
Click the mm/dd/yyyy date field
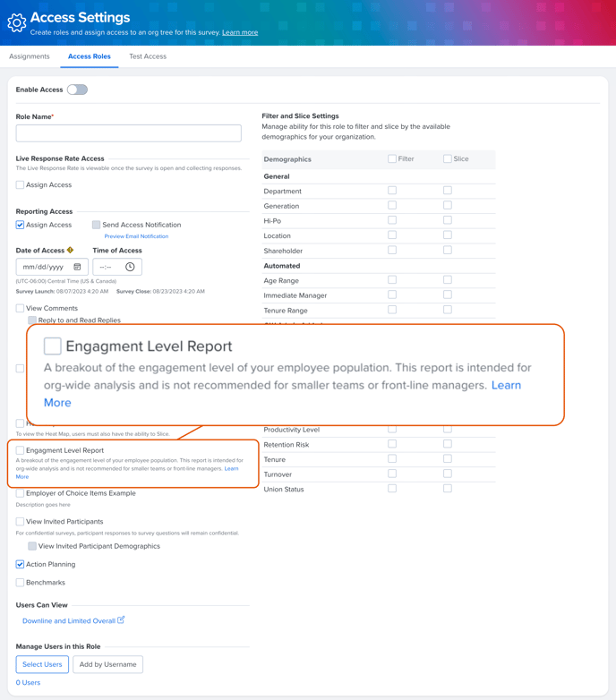click(x=52, y=267)
